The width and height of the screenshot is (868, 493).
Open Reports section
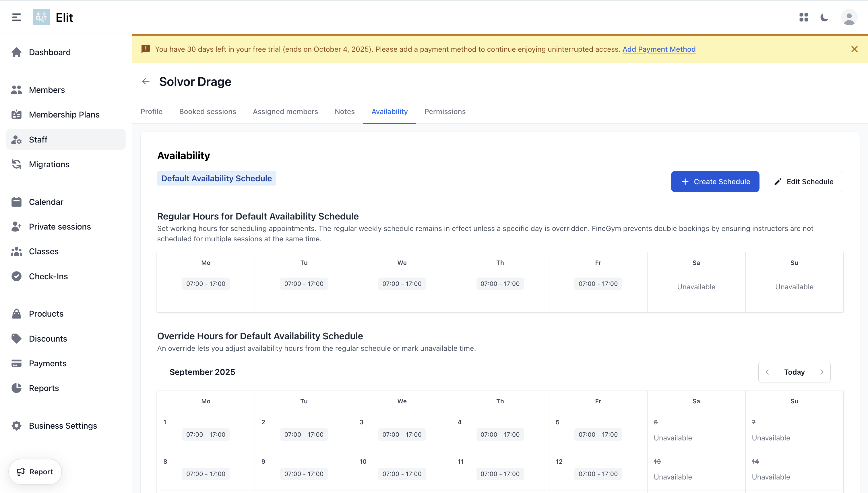pos(66,388)
